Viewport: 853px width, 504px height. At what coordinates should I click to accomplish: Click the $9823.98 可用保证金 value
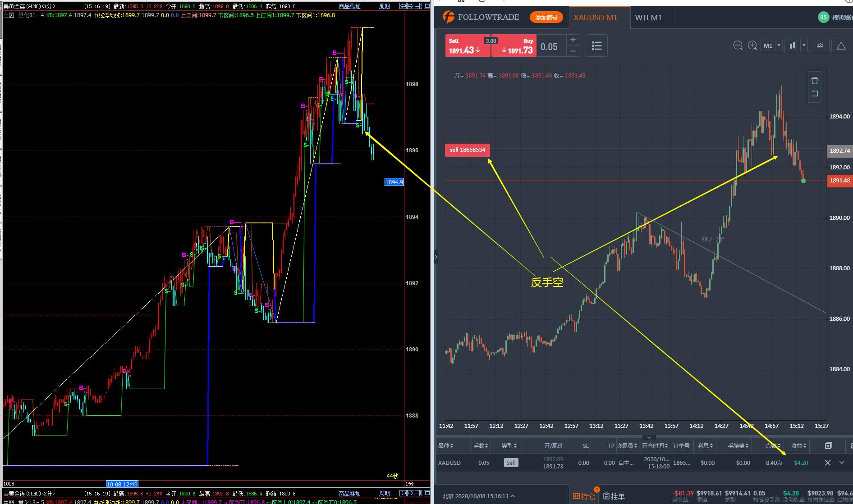(x=820, y=493)
